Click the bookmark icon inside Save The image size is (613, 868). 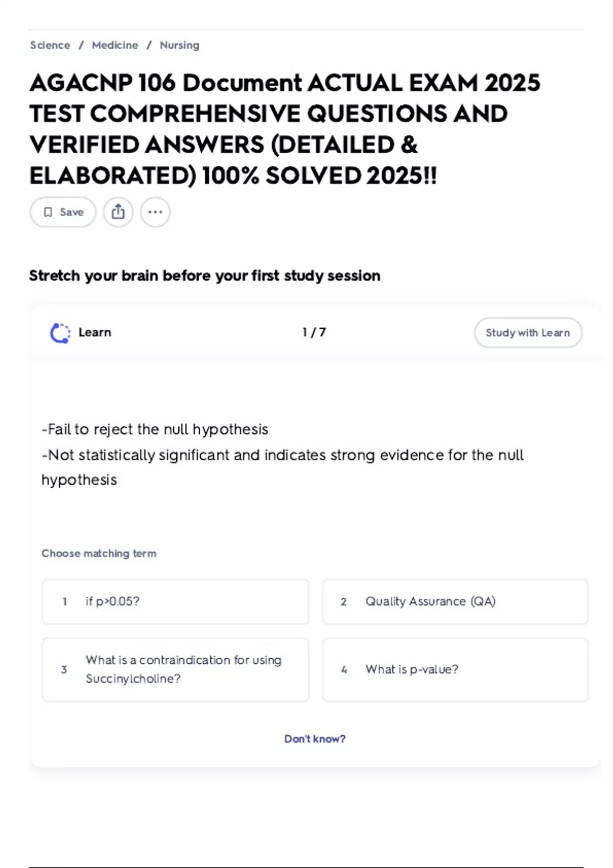click(x=48, y=212)
